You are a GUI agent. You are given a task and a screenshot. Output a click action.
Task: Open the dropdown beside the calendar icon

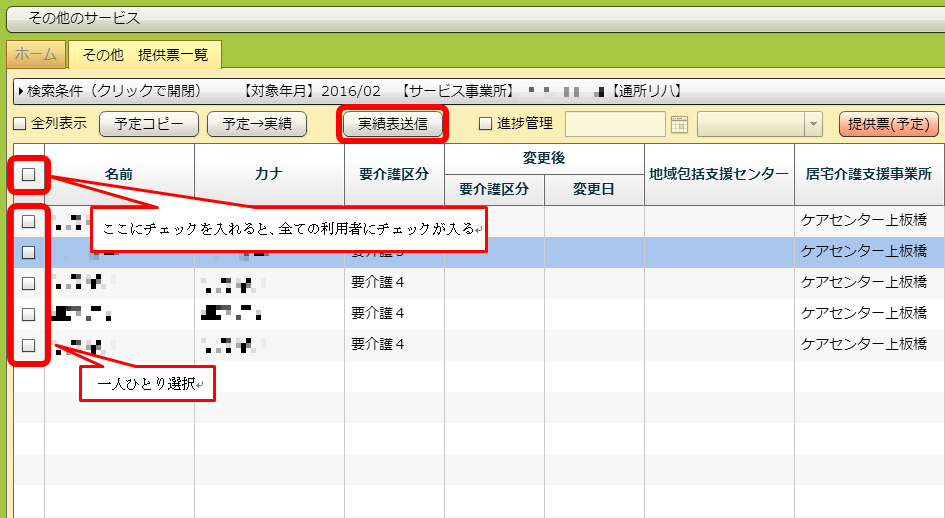point(812,124)
